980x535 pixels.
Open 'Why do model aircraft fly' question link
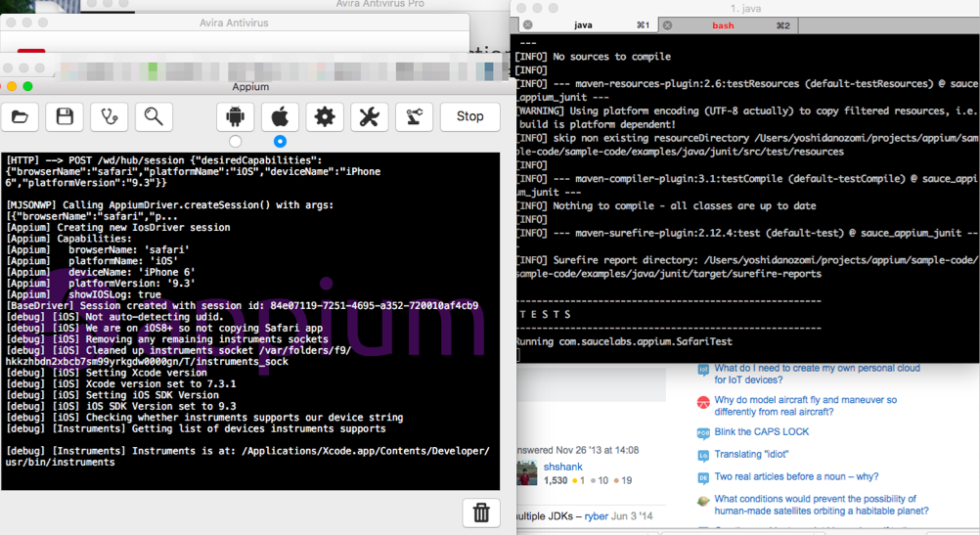tap(805, 406)
